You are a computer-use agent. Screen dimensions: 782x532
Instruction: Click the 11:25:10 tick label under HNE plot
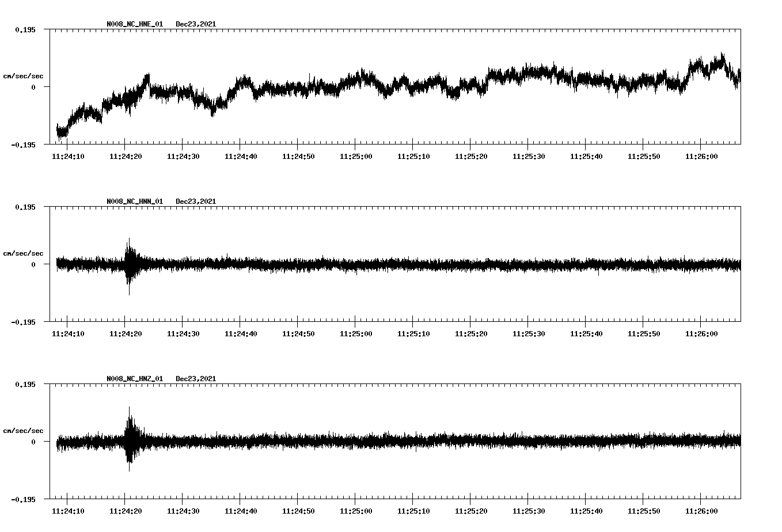(413, 156)
